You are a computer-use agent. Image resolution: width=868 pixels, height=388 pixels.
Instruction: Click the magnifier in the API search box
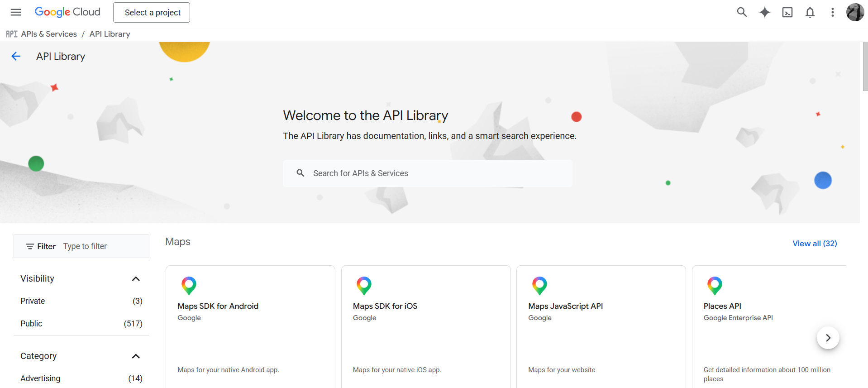(300, 173)
